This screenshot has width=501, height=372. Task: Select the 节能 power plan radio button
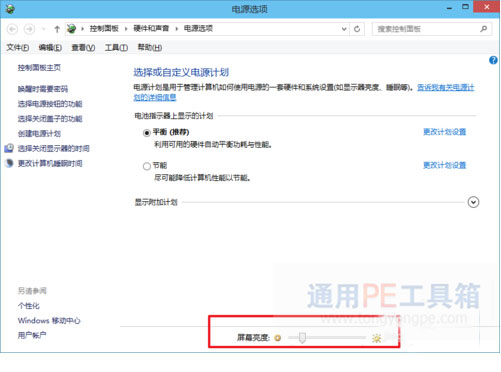[147, 166]
